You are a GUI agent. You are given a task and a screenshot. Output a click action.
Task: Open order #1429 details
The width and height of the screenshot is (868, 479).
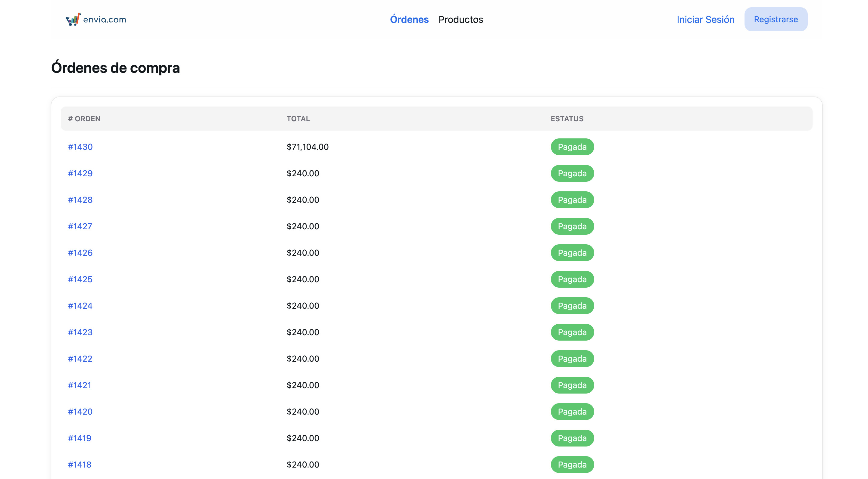80,173
